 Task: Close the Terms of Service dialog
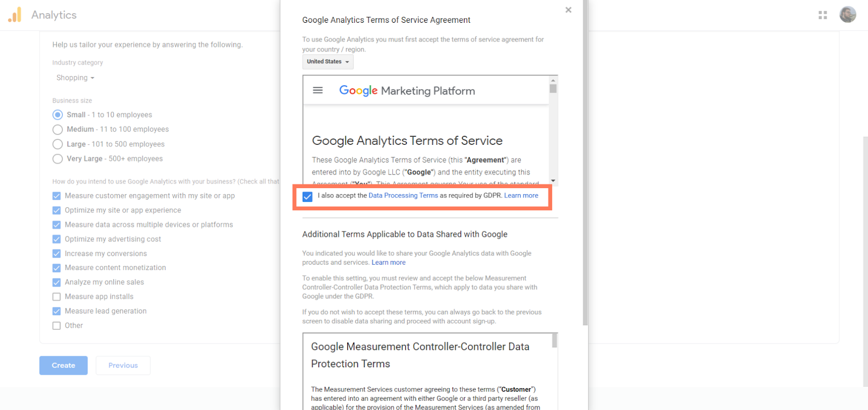coord(568,10)
